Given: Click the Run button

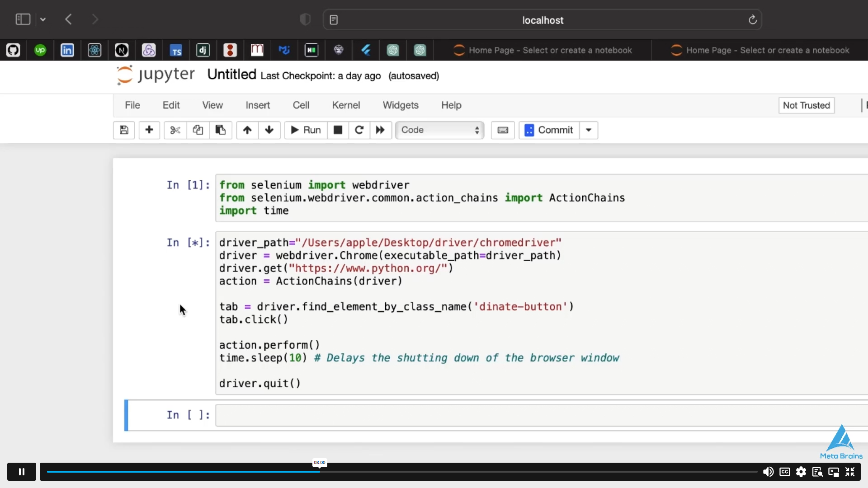Looking at the screenshot, I should (306, 130).
